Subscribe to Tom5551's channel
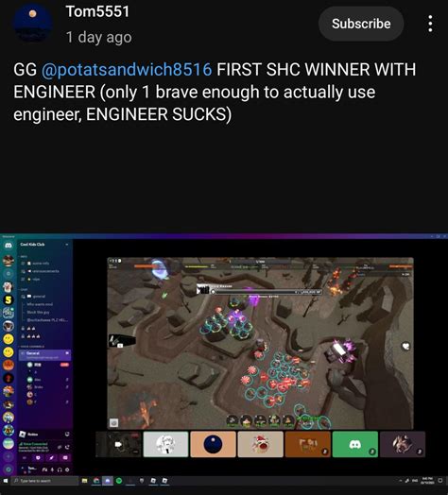The width and height of the screenshot is (448, 495). 361,24
